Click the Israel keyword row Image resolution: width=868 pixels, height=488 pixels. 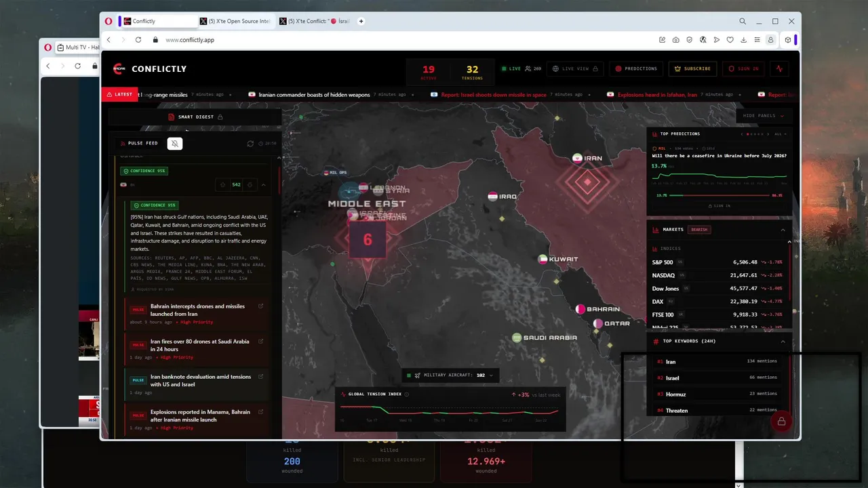point(717,378)
